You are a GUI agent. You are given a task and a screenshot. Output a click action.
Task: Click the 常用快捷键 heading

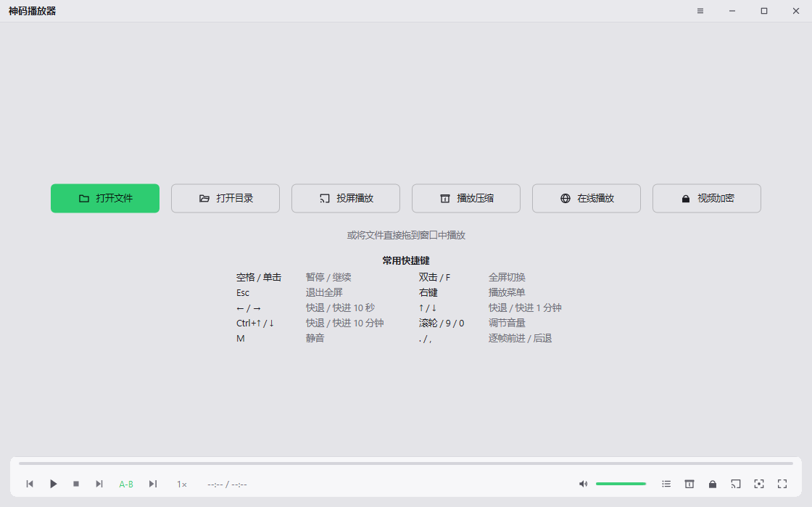coord(406,260)
